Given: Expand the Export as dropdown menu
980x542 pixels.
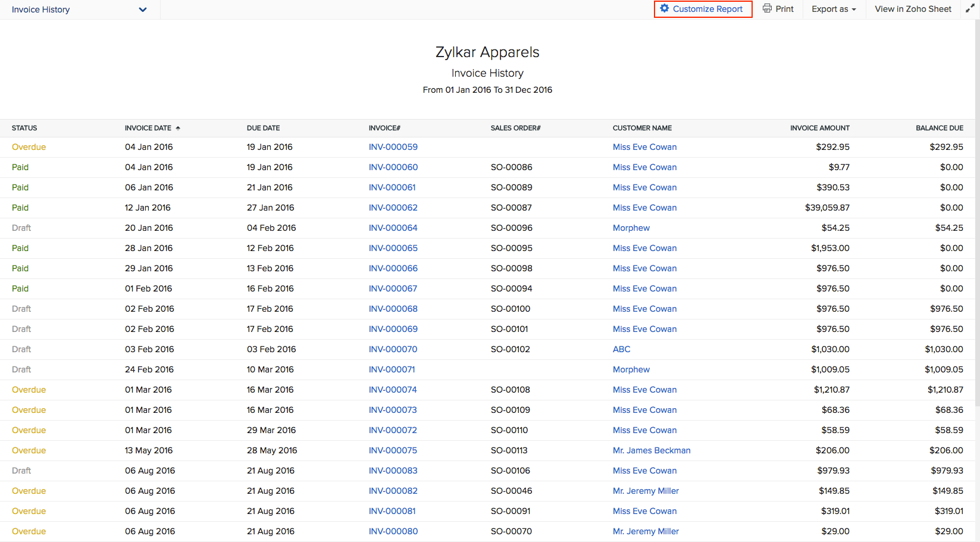Looking at the screenshot, I should click(833, 9).
